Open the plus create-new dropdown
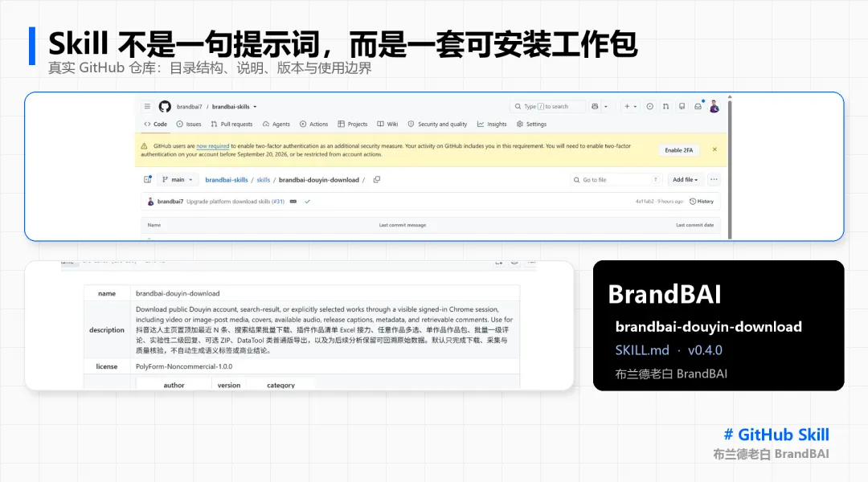 pyautogui.click(x=631, y=106)
